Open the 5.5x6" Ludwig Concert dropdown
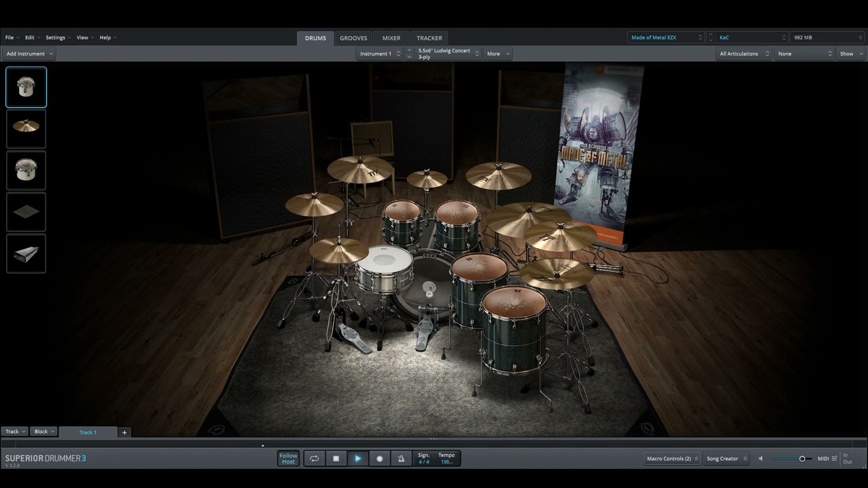 pos(448,54)
